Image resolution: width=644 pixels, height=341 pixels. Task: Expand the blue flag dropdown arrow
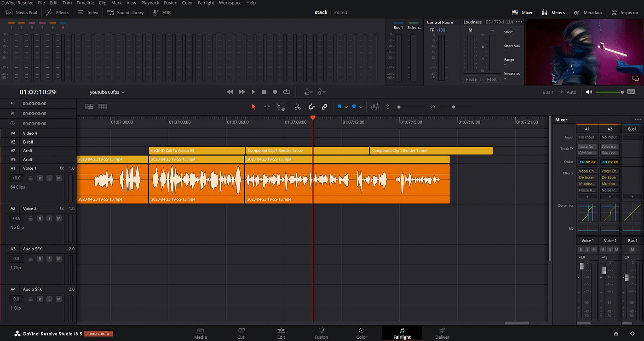coord(346,107)
